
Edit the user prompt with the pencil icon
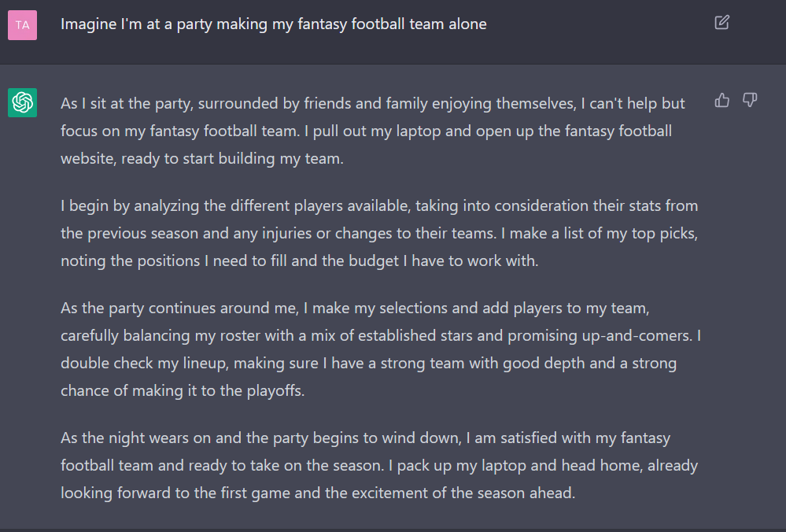721,23
